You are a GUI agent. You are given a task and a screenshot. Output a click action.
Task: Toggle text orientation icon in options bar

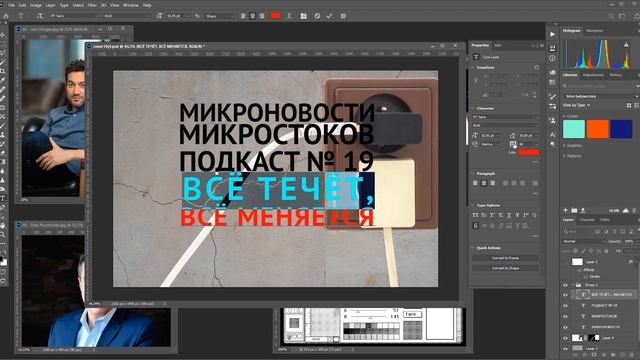point(40,16)
